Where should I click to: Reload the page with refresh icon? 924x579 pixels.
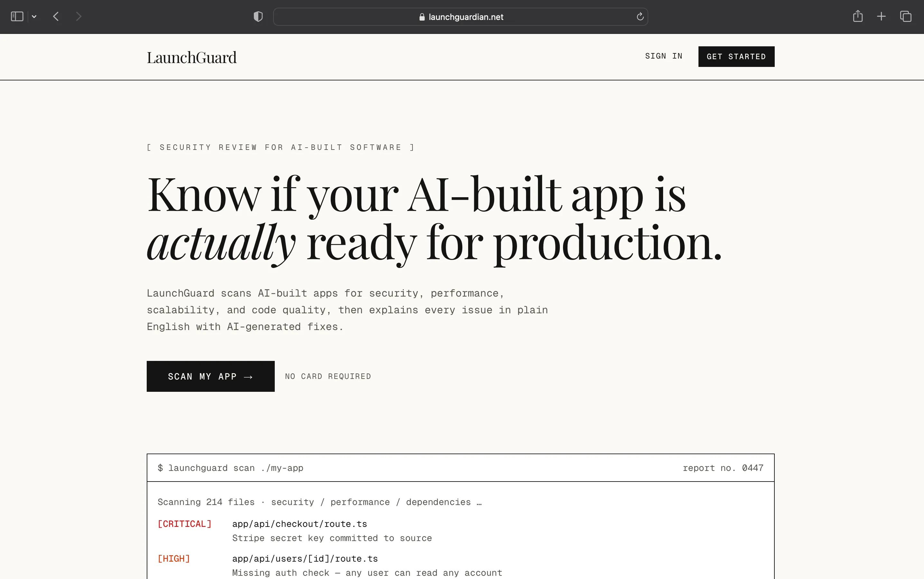[640, 16]
